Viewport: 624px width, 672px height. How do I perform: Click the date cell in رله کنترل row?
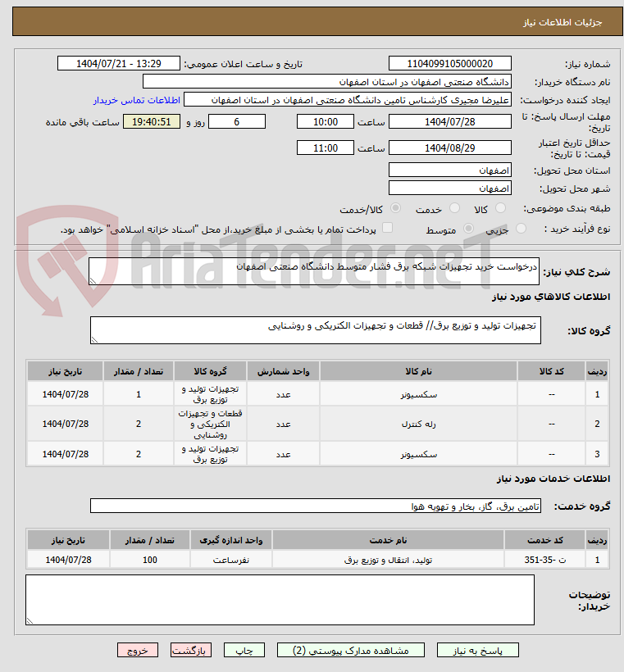point(65,424)
